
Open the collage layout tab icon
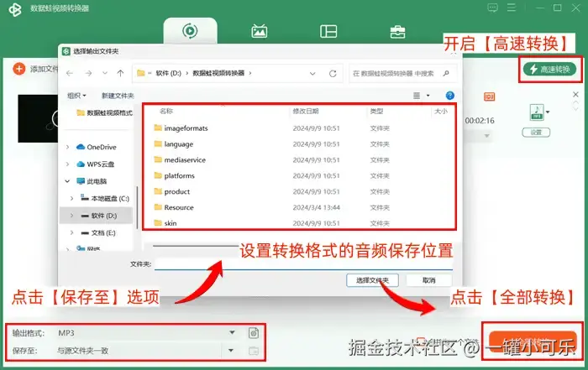[x=328, y=31]
